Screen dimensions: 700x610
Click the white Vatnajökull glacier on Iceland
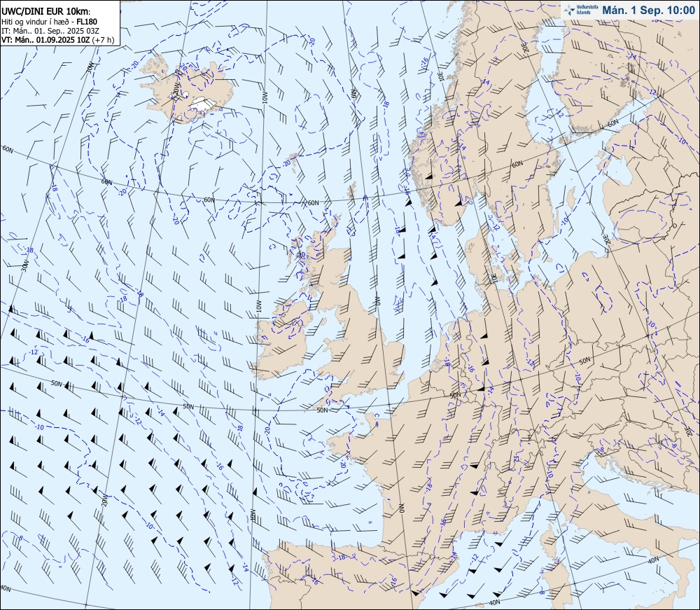[x=204, y=104]
